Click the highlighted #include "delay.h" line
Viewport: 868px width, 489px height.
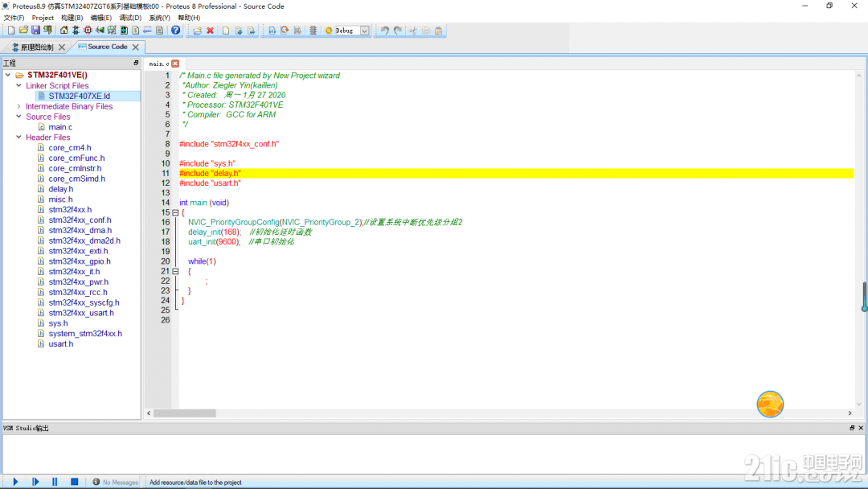(x=516, y=174)
